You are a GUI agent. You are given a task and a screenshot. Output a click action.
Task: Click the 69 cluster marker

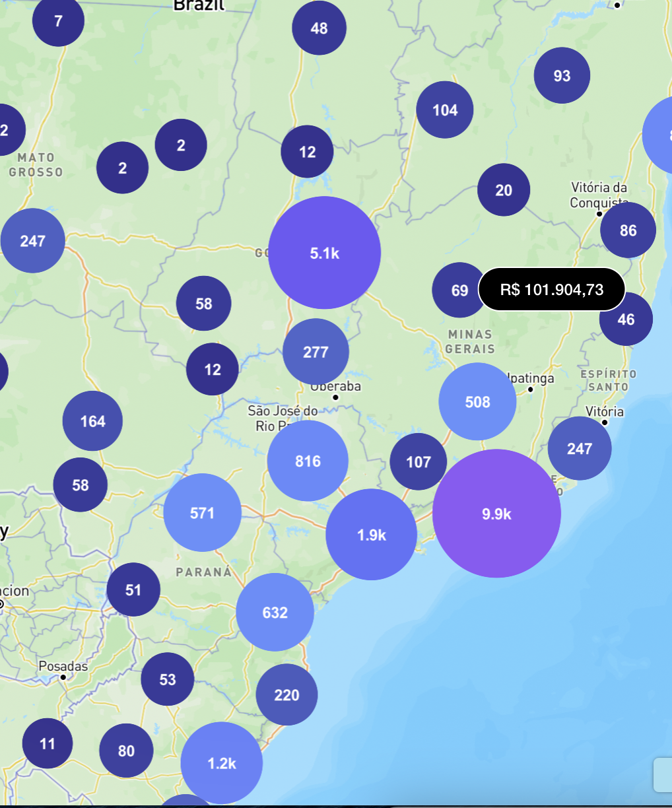click(x=459, y=290)
